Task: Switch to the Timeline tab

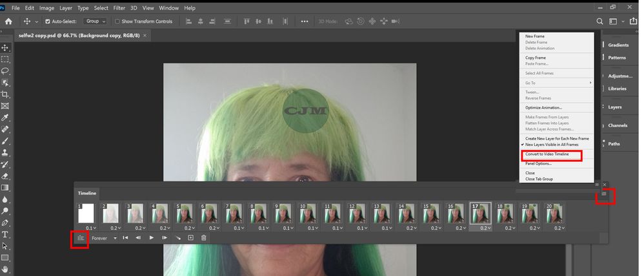Action: point(87,193)
